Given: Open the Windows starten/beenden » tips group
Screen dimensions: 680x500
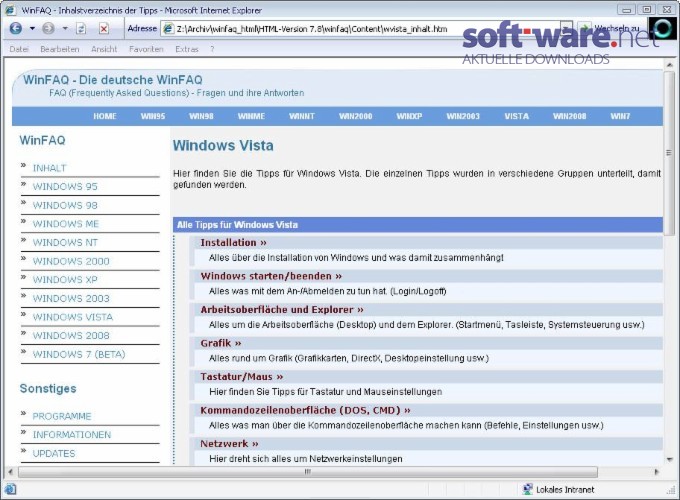Looking at the screenshot, I should pyautogui.click(x=271, y=276).
